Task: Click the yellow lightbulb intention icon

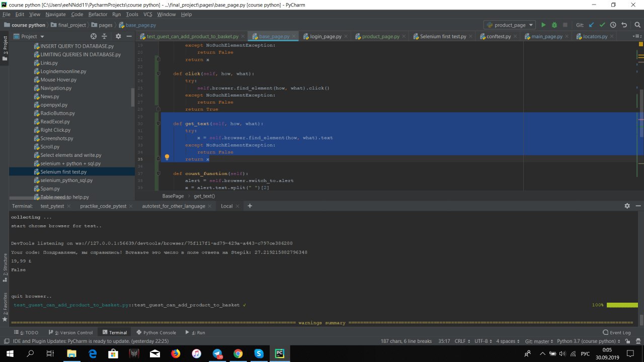Action: [x=167, y=157]
